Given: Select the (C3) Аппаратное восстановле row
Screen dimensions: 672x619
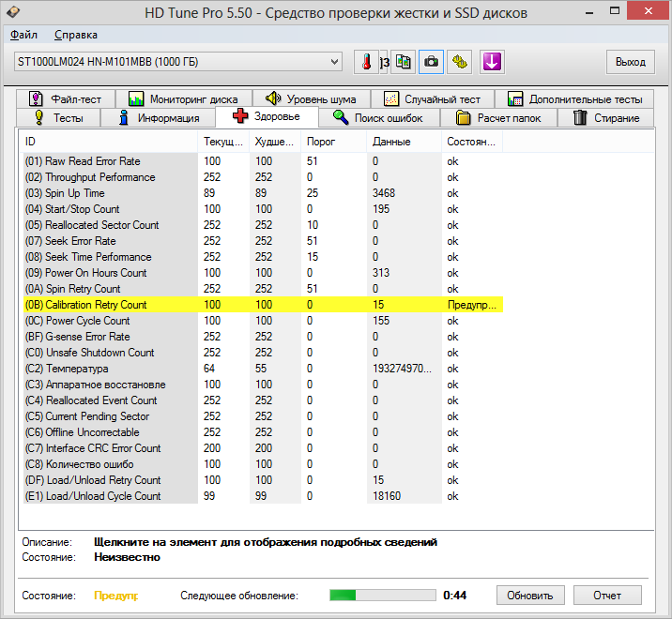Looking at the screenshot, I should (263, 385).
